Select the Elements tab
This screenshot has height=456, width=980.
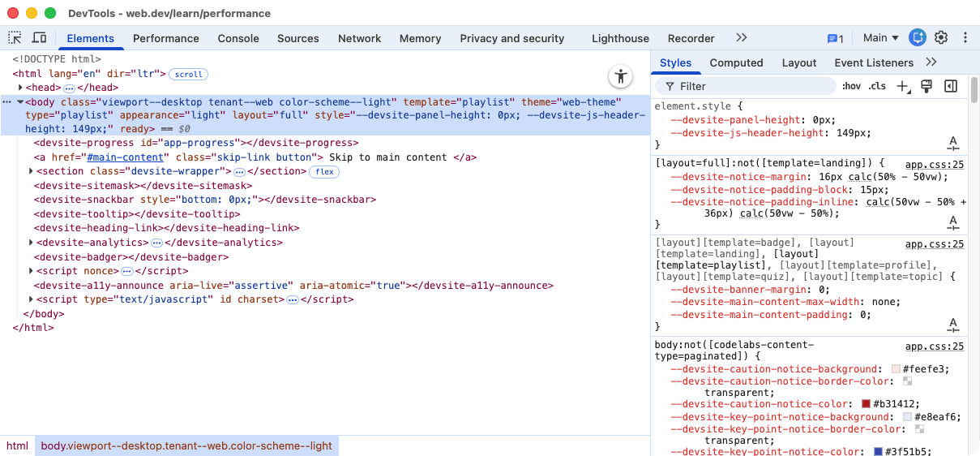pos(91,38)
